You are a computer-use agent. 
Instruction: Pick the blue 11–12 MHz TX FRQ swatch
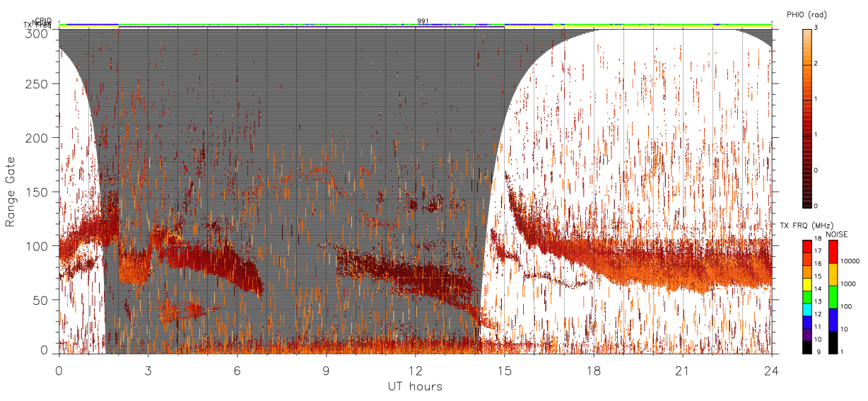coord(807,322)
